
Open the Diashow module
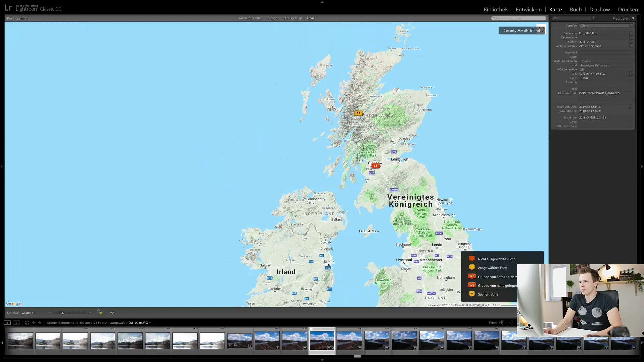click(600, 9)
